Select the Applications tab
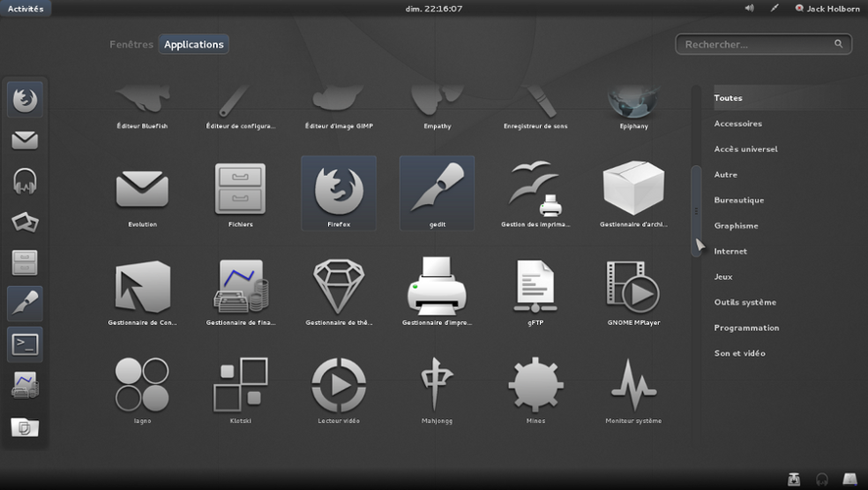Viewport: 868px width, 490px height. coord(194,44)
